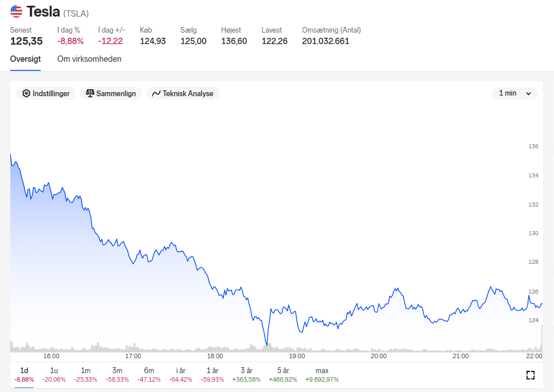Screen dimensions: 554x392
Task: Click the 20:00 time axis label
Action: (379, 356)
